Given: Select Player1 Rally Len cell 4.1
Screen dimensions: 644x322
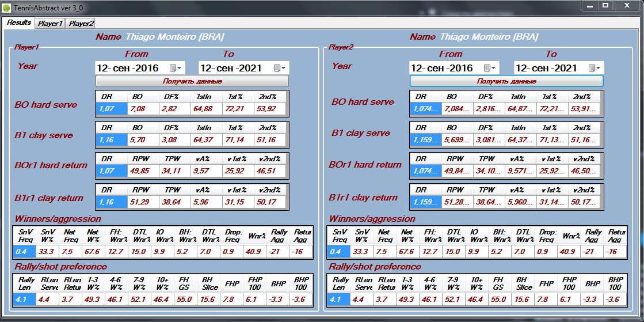Looking at the screenshot, I should tap(24, 300).
